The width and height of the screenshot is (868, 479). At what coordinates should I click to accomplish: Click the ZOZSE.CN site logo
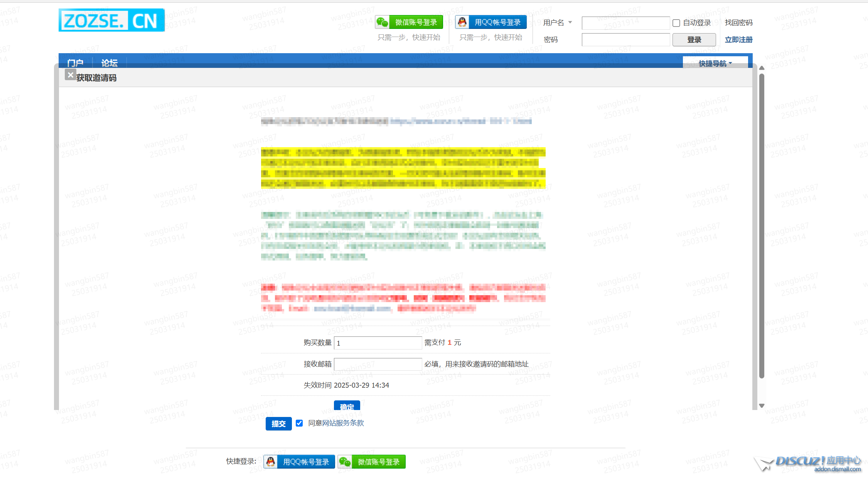[111, 20]
